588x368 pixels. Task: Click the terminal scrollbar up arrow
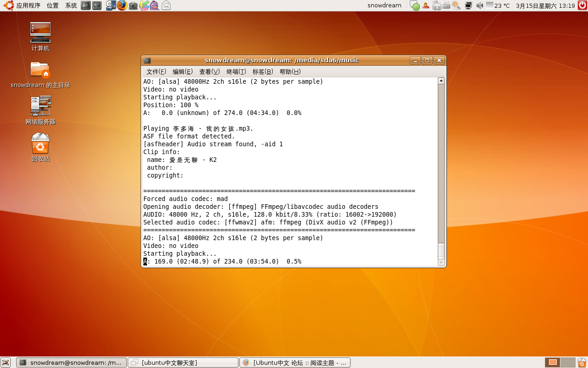pos(441,81)
